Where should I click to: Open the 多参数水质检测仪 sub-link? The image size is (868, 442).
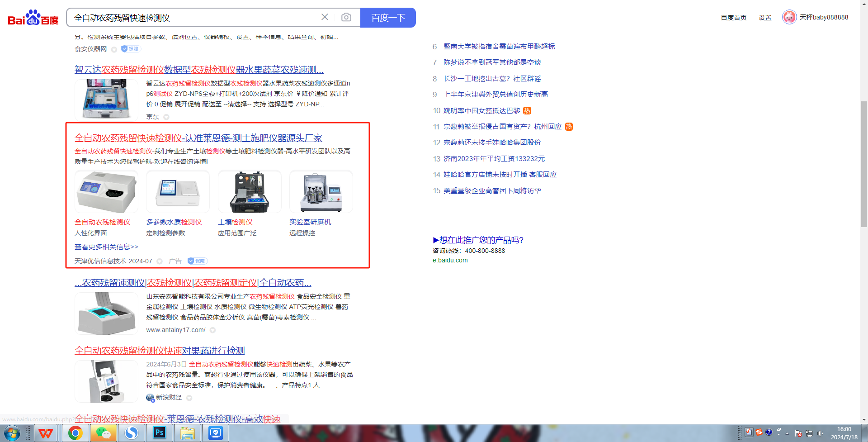[x=174, y=222]
